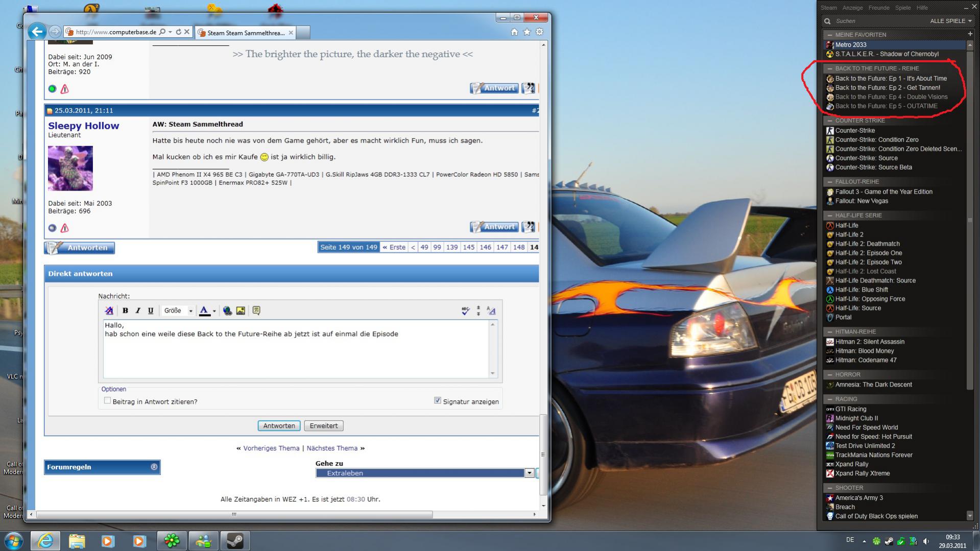Apply the current text color swatch
Image resolution: width=980 pixels, height=551 pixels.
tap(204, 310)
